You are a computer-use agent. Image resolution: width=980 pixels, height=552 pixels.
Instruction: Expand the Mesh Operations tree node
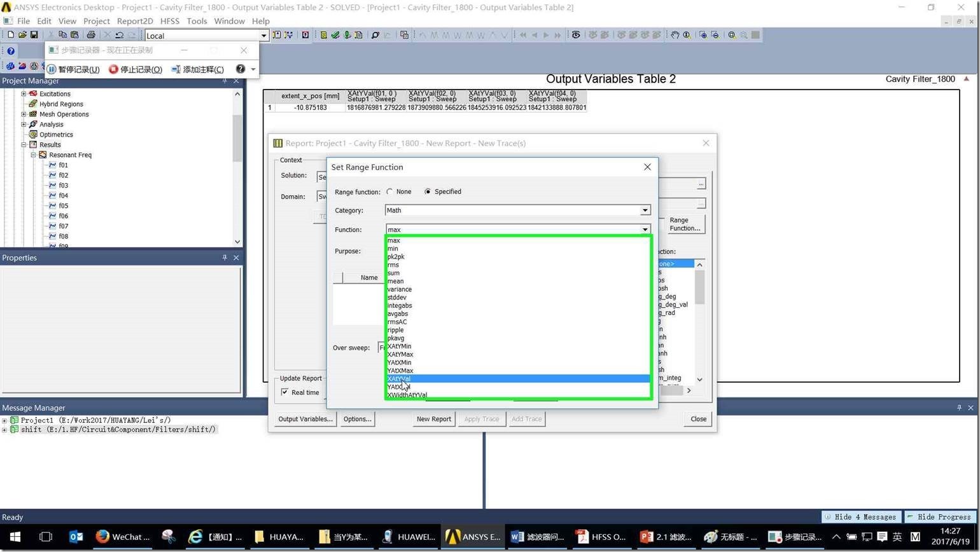(24, 114)
